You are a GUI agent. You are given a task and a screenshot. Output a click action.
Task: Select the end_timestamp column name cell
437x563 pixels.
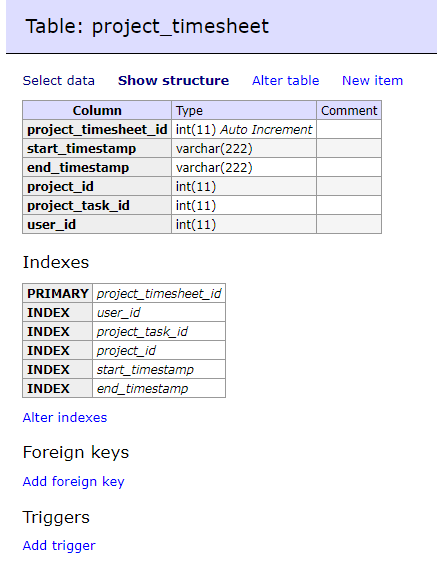(97, 167)
